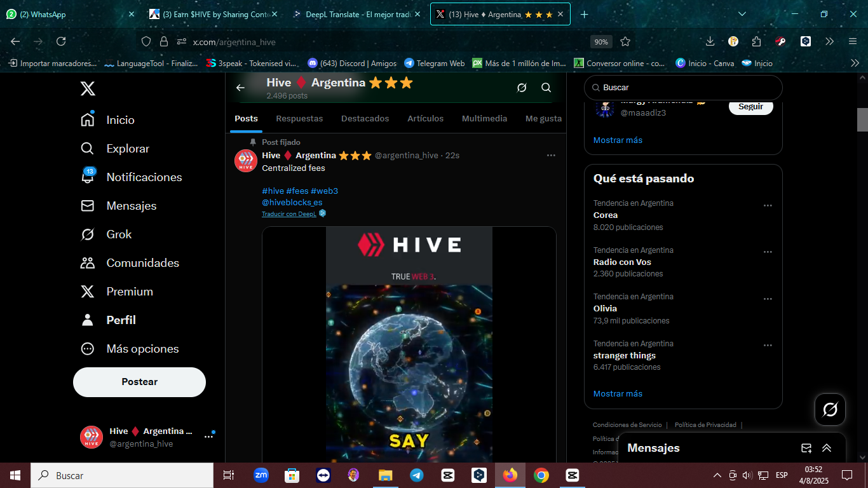Click the Hive avatar on the pinned post
Screen dimensions: 868x488
246,161
